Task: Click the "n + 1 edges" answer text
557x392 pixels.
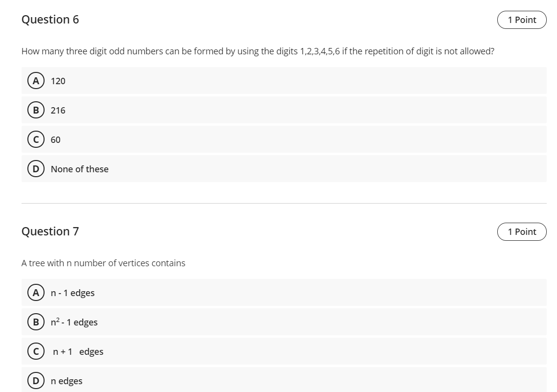Action: 78,352
